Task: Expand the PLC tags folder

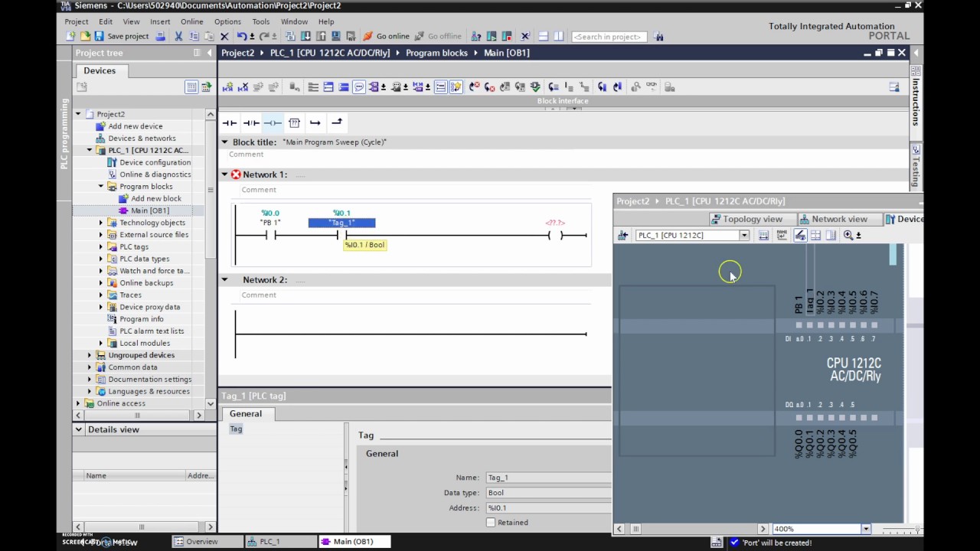Action: [x=101, y=246]
